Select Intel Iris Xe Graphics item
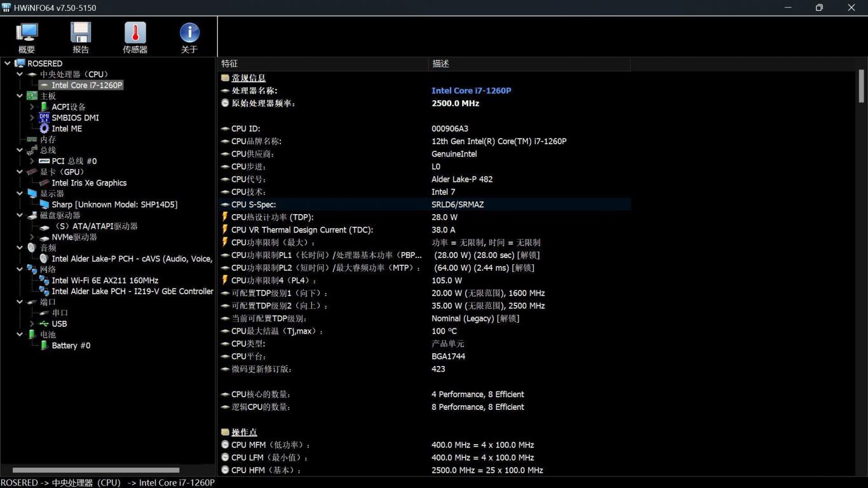The height and width of the screenshot is (488, 868). point(89,183)
